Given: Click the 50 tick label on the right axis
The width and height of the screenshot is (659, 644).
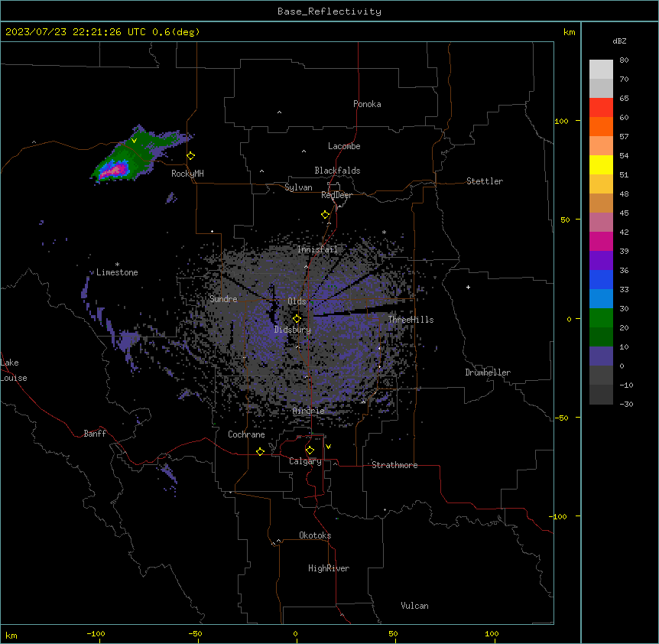Looking at the screenshot, I should tap(565, 220).
